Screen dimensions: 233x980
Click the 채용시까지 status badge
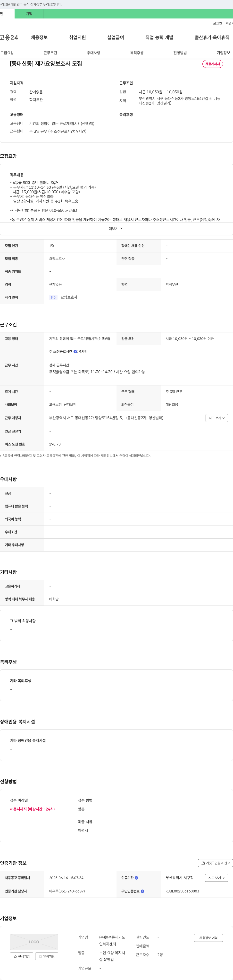pyautogui.click(x=213, y=64)
